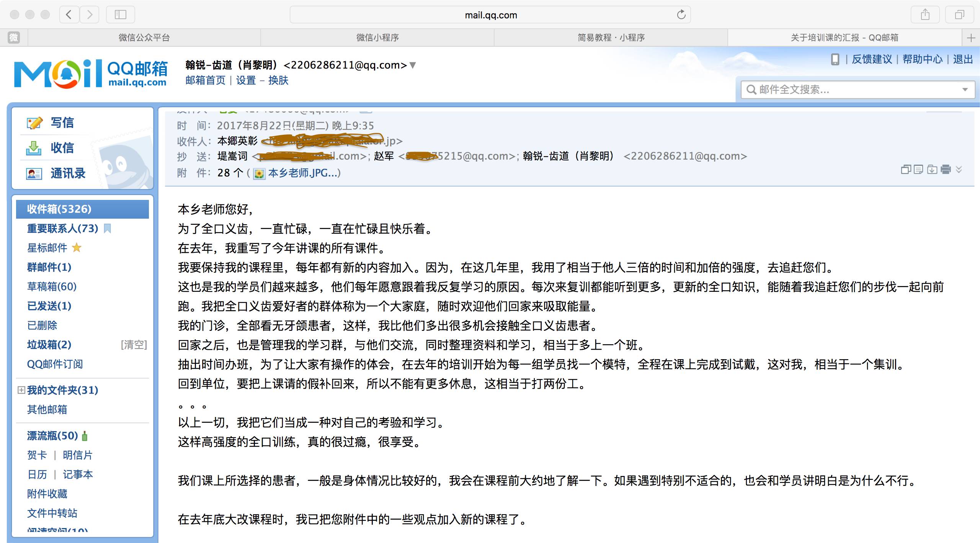Viewport: 980px width, 543px height.
Task: Go back with Safari back arrow
Action: (x=69, y=15)
